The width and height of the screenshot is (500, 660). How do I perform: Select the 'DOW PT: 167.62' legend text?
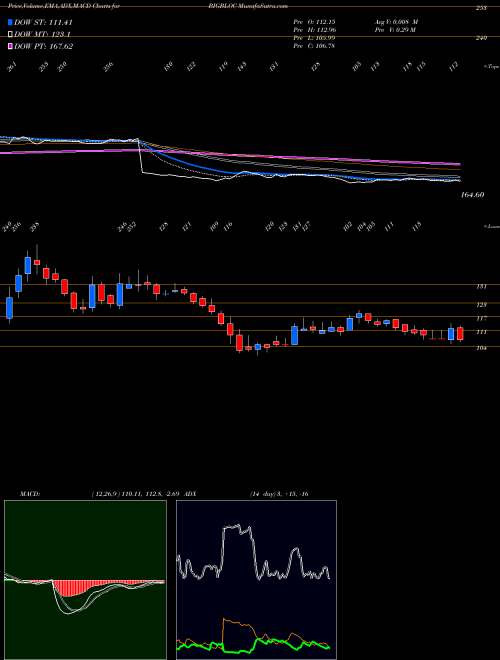click(43, 46)
